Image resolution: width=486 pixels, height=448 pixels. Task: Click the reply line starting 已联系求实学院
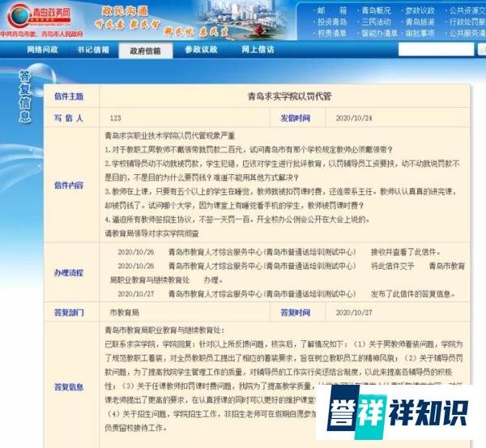click(x=283, y=344)
